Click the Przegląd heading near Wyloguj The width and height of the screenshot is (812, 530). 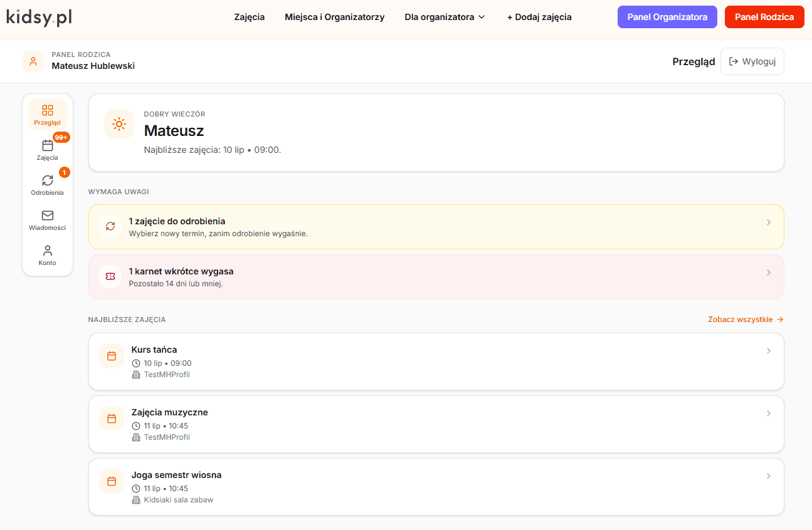click(x=693, y=61)
